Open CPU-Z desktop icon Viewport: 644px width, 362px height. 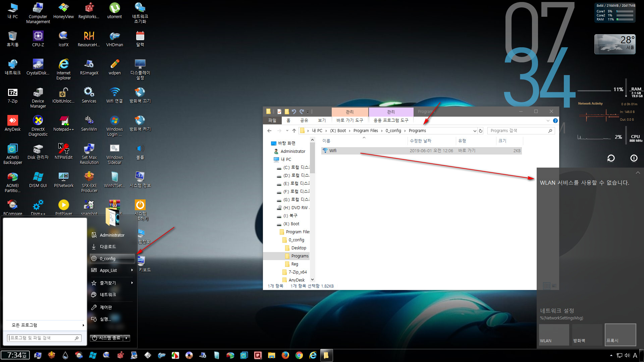(x=38, y=39)
